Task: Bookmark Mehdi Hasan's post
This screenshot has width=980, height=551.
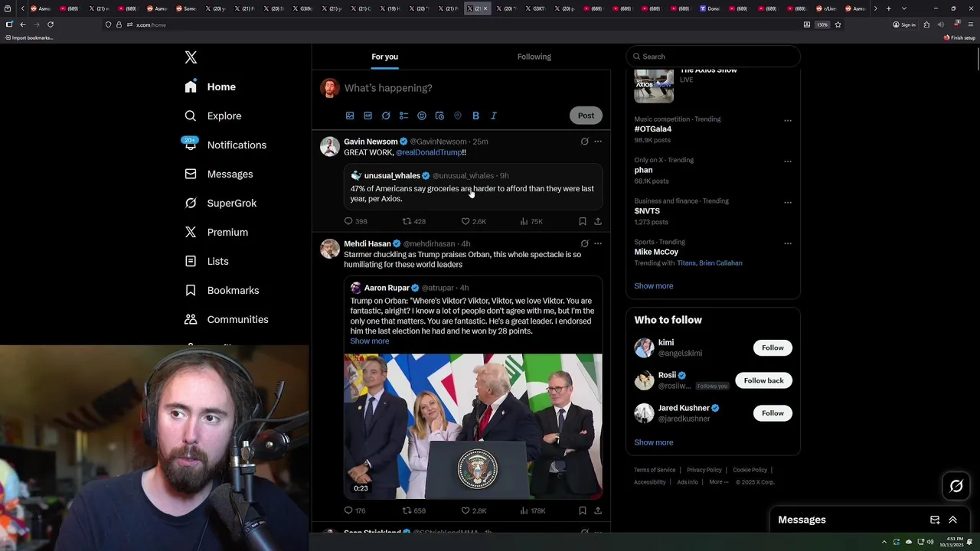Action: tap(583, 510)
